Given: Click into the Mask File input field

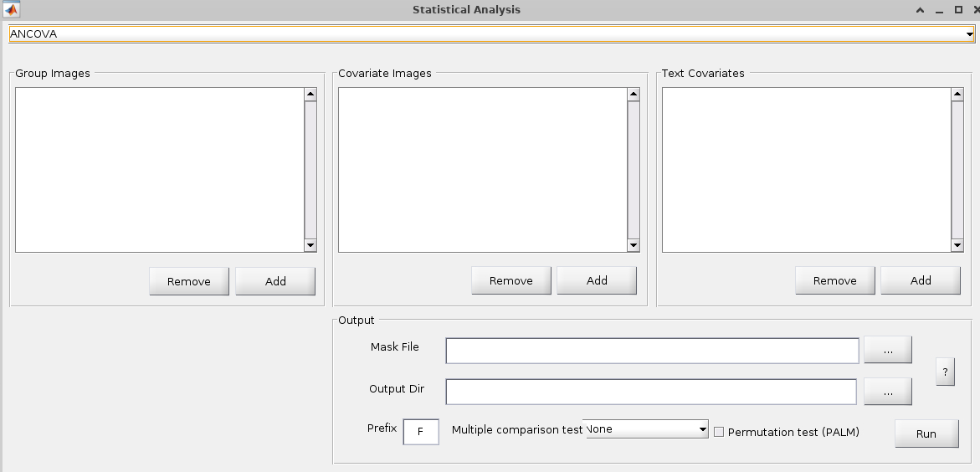Looking at the screenshot, I should [652, 351].
